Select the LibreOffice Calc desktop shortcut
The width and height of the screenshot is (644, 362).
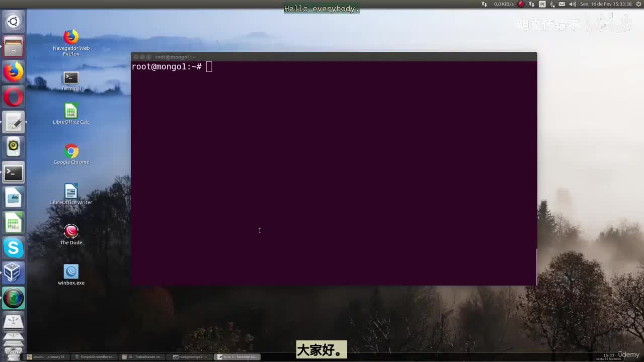pyautogui.click(x=71, y=114)
